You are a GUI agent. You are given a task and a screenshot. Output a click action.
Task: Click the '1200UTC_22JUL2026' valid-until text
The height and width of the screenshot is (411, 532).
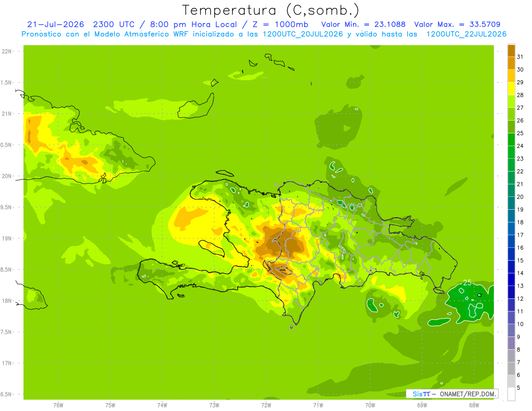pos(466,34)
